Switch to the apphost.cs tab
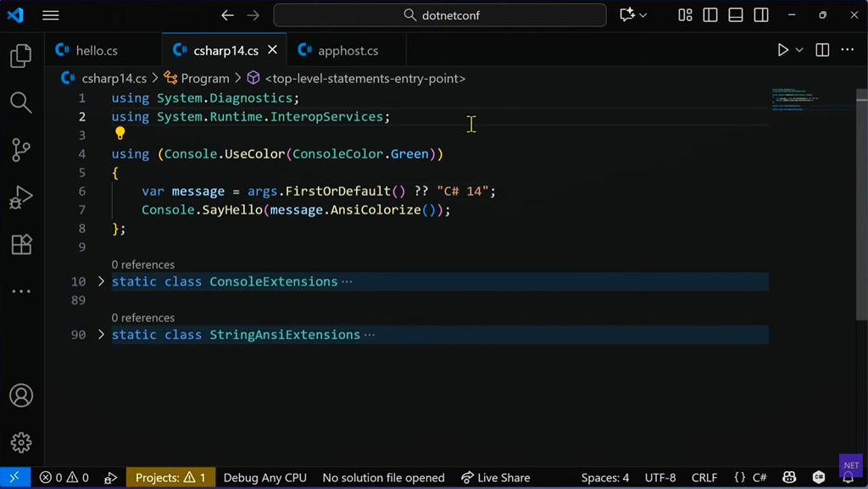Image resolution: width=868 pixels, height=489 pixels. (x=348, y=51)
